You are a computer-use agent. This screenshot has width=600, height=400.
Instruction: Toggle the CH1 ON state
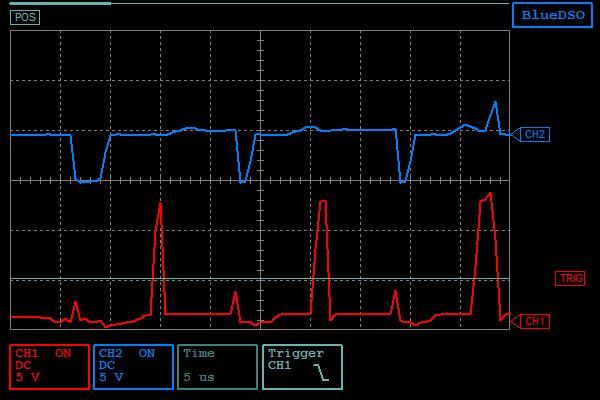click(63, 353)
